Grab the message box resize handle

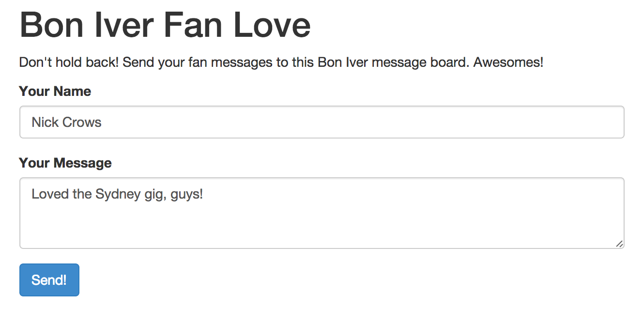[x=619, y=244]
